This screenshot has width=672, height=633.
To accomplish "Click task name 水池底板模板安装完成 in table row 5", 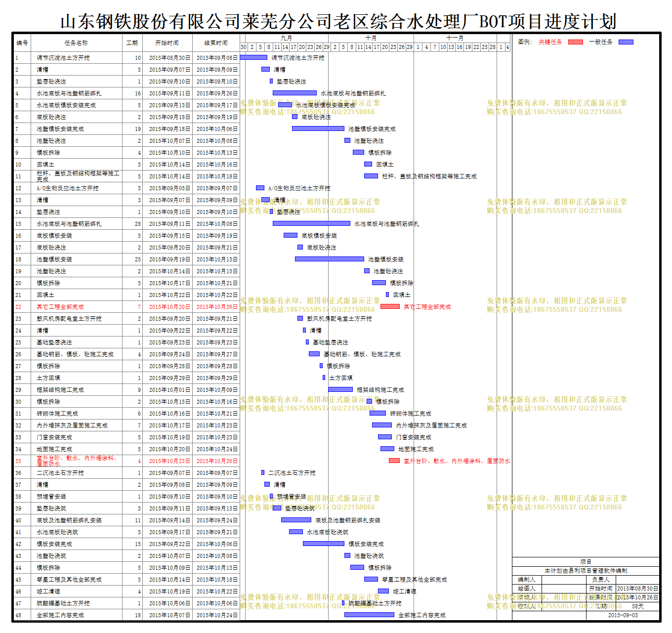I will point(66,105).
